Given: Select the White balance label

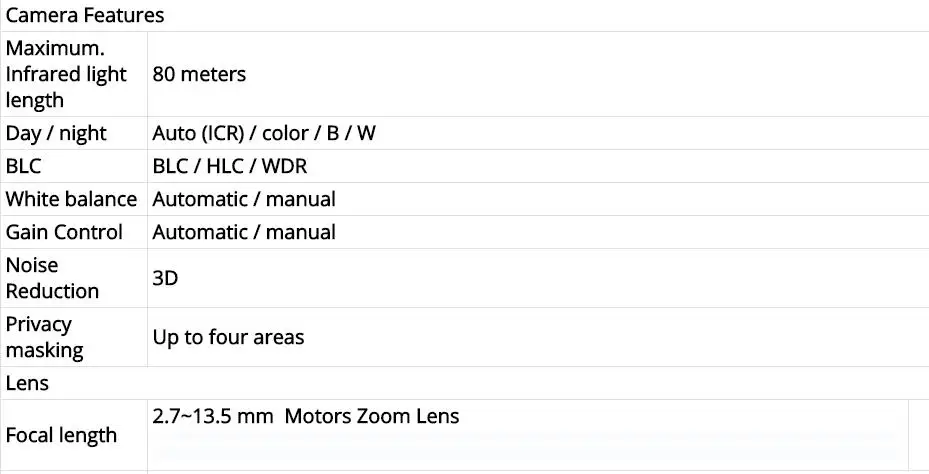Looking at the screenshot, I should click(71, 199).
